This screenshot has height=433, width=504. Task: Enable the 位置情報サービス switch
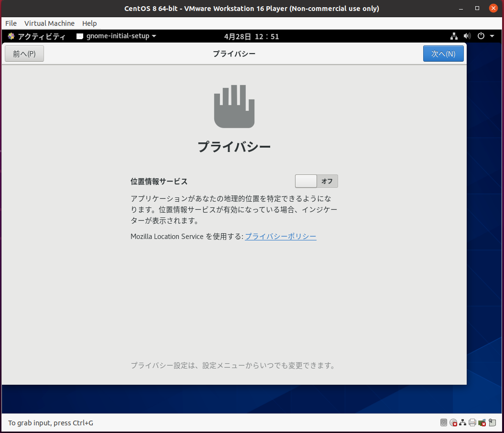point(316,181)
